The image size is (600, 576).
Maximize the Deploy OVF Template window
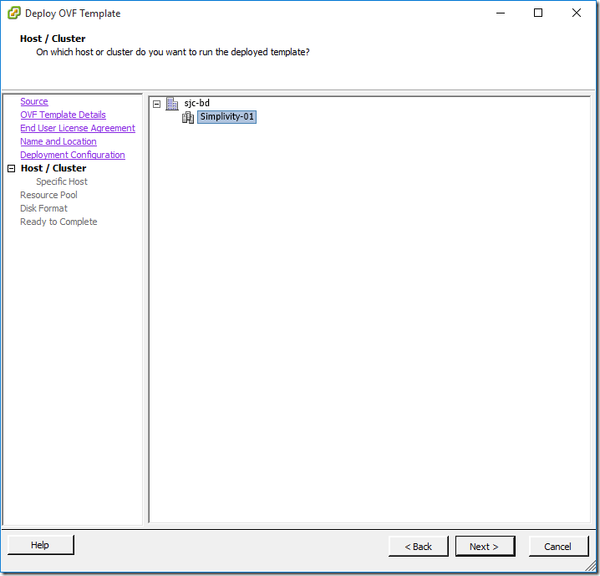coord(538,13)
